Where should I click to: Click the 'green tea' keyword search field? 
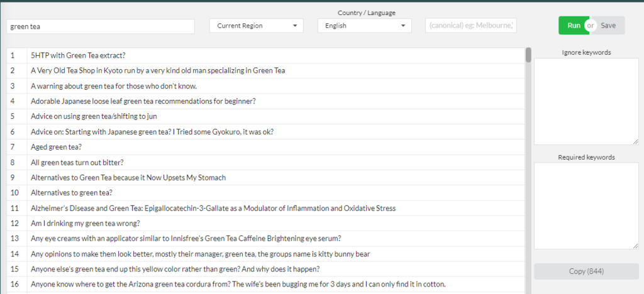point(101,26)
